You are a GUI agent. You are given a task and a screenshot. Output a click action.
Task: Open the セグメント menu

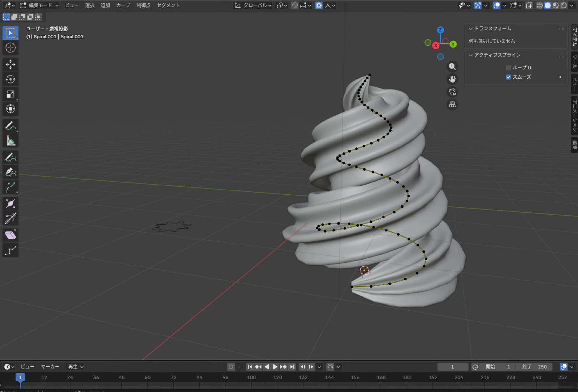coord(168,5)
